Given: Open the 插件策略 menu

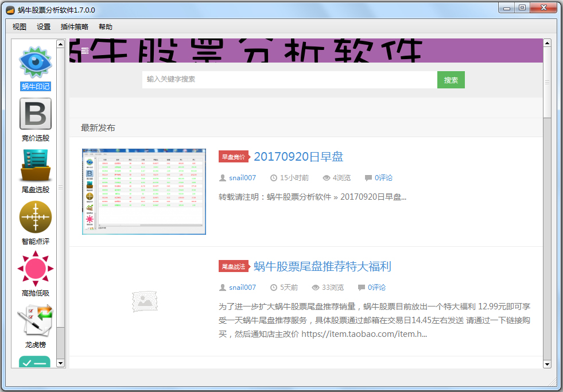Looking at the screenshot, I should (x=75, y=26).
